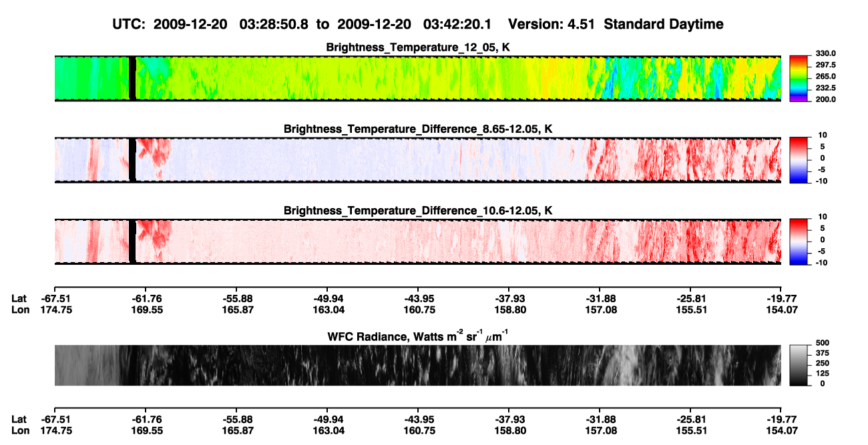This screenshot has width=868, height=445.
Task: Click the WFC Radiance grayscale colorbar
Action: (798, 365)
